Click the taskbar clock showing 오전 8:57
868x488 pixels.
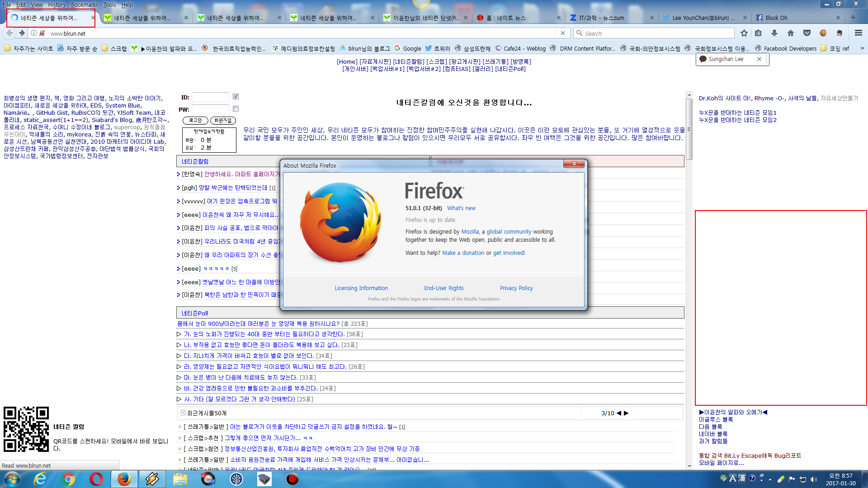tap(840, 479)
